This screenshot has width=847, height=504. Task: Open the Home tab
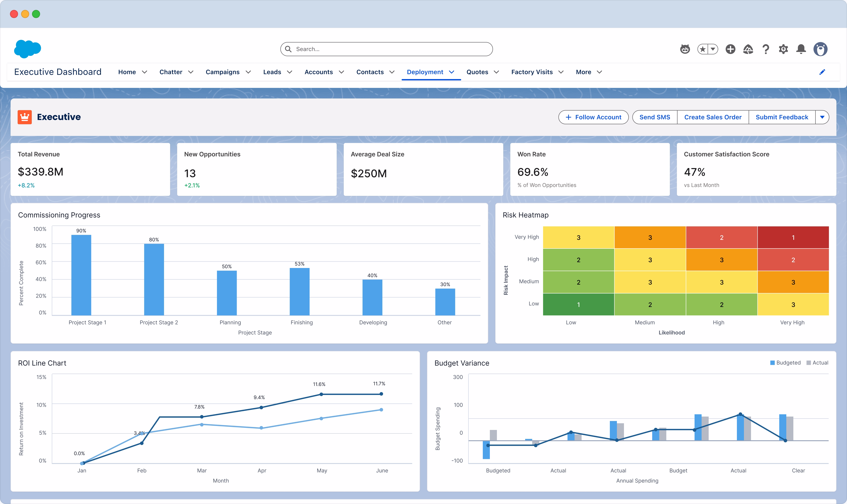(x=127, y=72)
